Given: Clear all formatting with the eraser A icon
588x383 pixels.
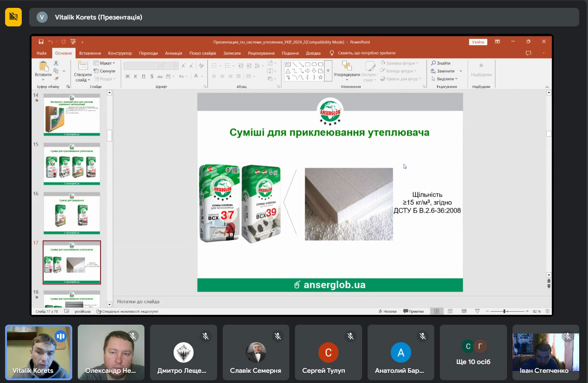Looking at the screenshot, I should (x=201, y=66).
